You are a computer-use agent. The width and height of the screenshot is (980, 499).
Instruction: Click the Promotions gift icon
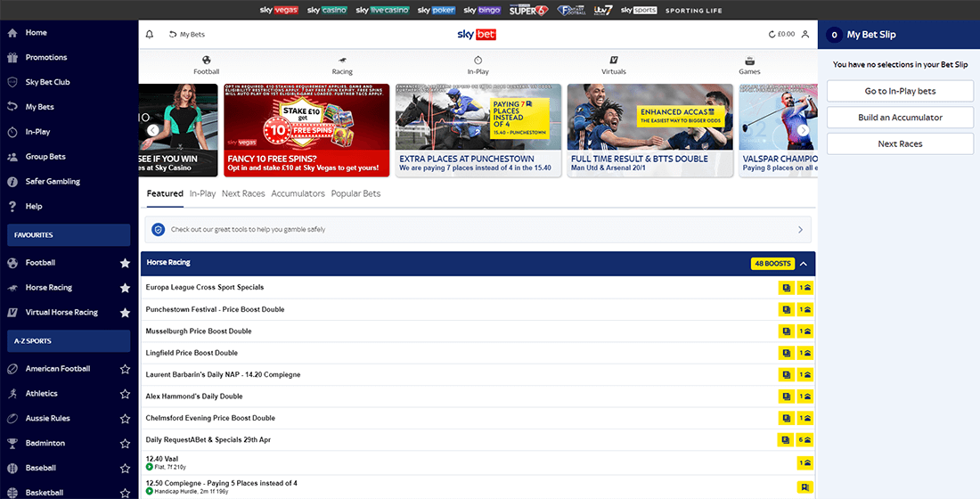point(12,58)
